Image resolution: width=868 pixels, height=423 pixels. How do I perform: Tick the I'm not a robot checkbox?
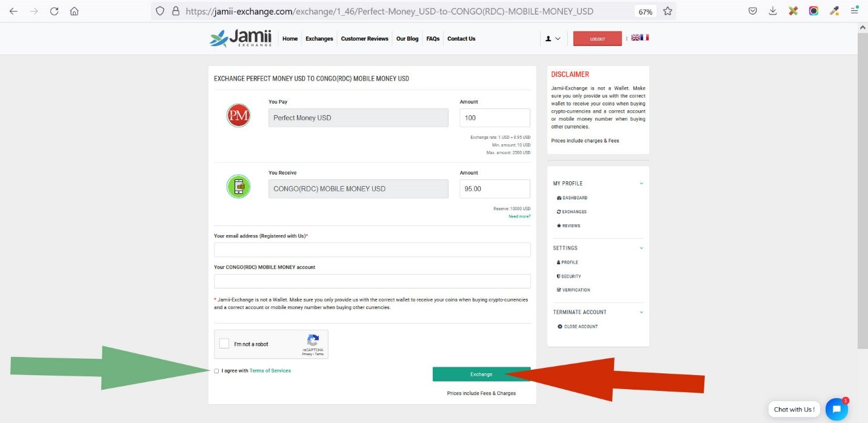click(x=224, y=344)
